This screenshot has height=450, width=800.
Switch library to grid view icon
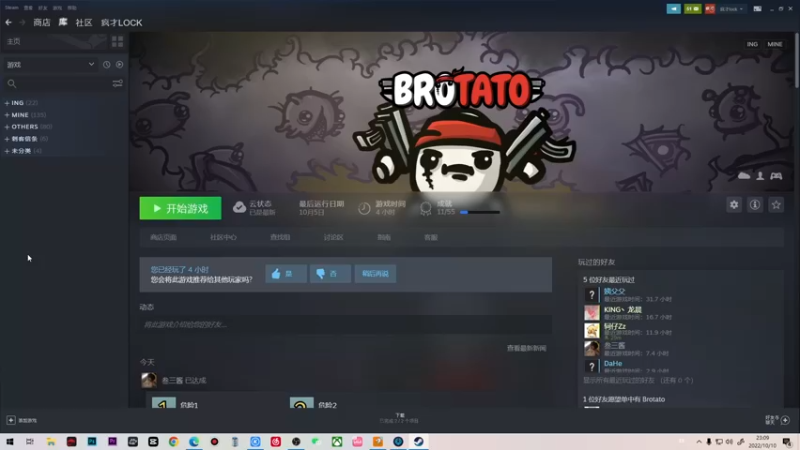click(x=117, y=41)
